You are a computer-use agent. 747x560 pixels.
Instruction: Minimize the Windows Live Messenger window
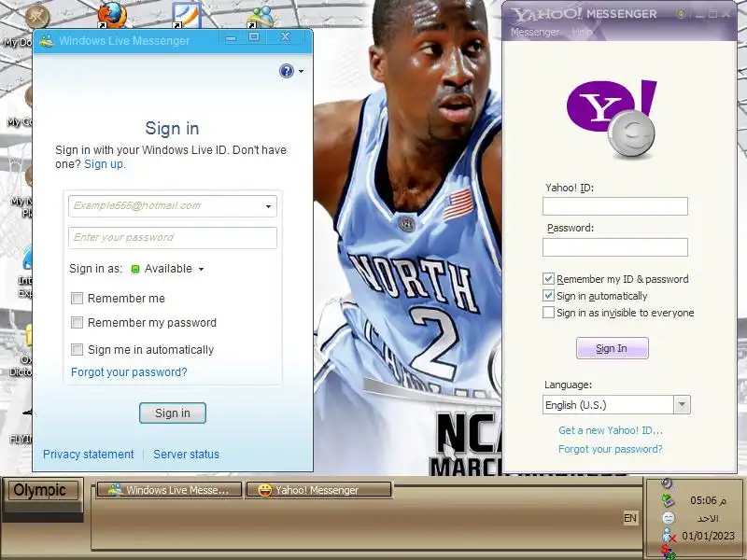point(231,37)
